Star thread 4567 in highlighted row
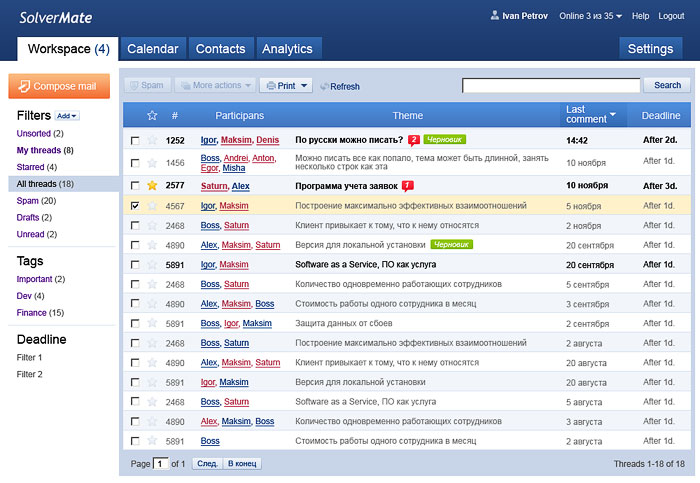 [x=153, y=206]
